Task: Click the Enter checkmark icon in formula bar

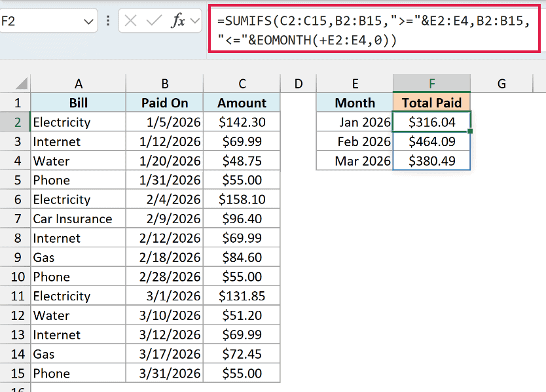Action: tap(154, 21)
